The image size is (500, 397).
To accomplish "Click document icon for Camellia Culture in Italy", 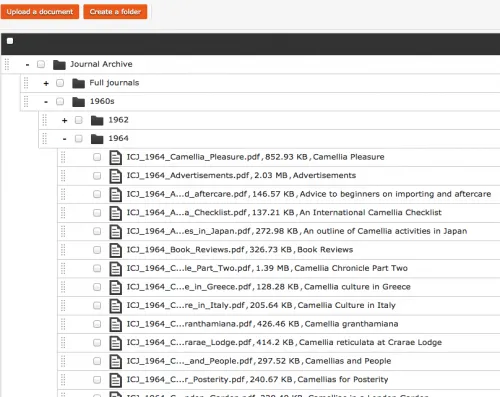I will click(x=116, y=306).
